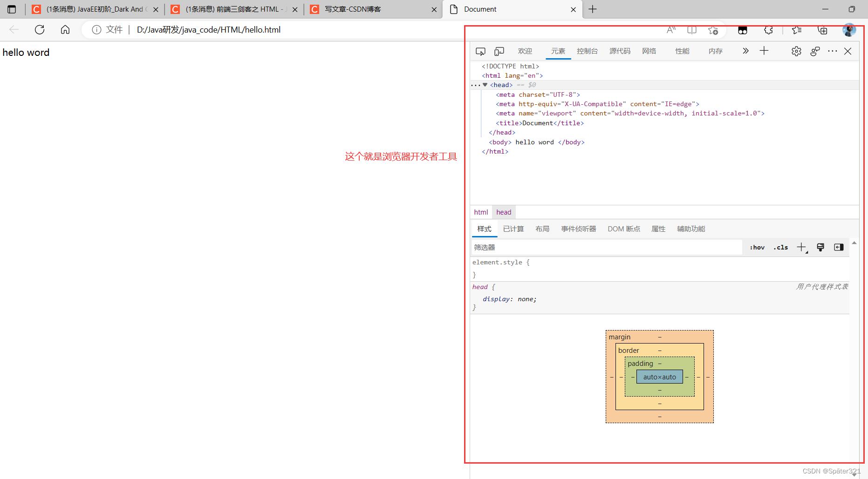Collapse the head element tree node
Screen dimensions: 868x479
[x=485, y=85]
